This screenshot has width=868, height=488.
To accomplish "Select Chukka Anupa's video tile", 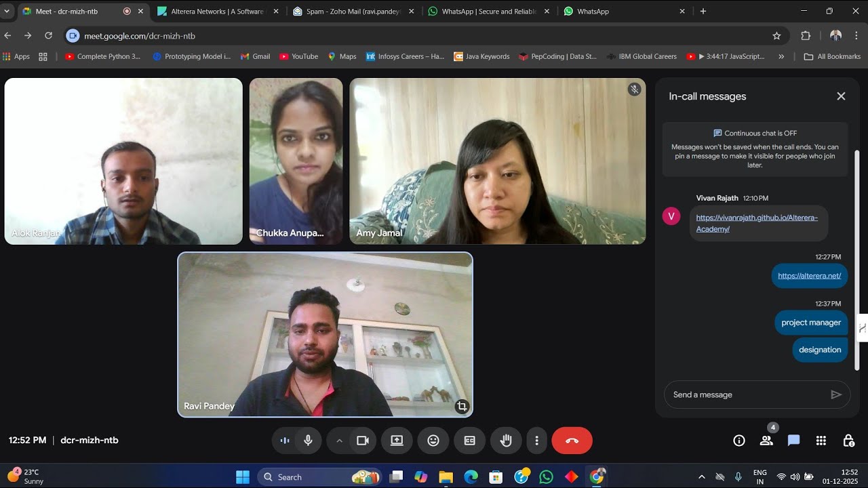I will 296,161.
